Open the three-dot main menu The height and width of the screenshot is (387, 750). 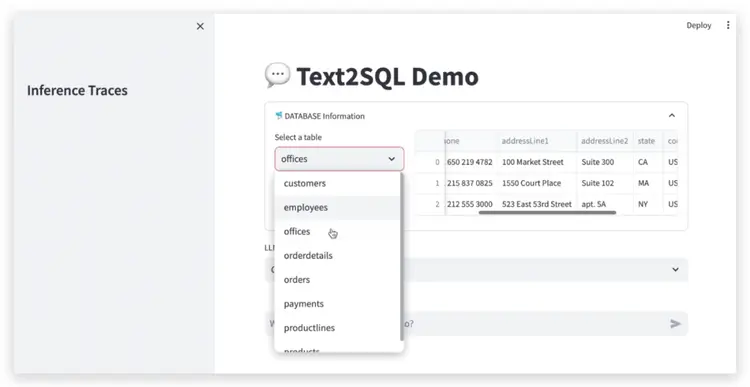[x=728, y=25]
